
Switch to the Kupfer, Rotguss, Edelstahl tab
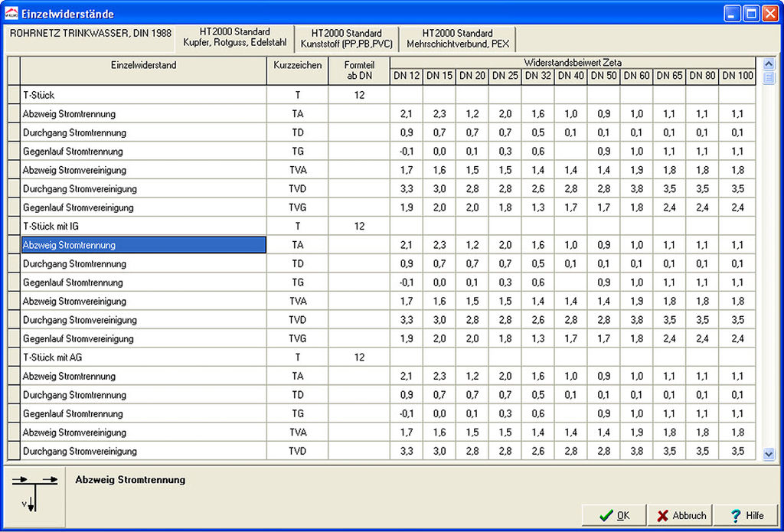[234, 38]
